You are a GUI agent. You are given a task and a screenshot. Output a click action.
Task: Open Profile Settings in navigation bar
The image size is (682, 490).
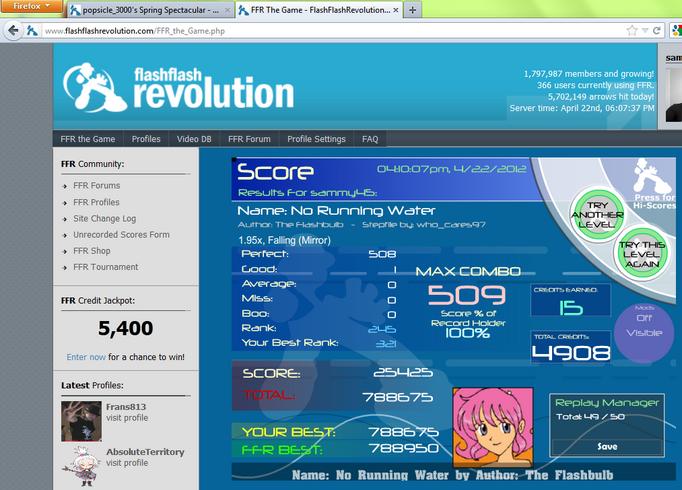[x=316, y=139]
